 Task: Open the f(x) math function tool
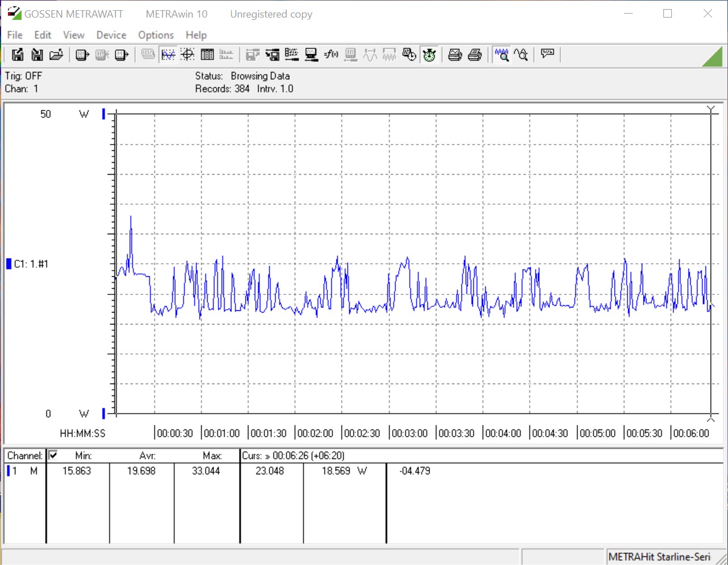pyautogui.click(x=331, y=54)
